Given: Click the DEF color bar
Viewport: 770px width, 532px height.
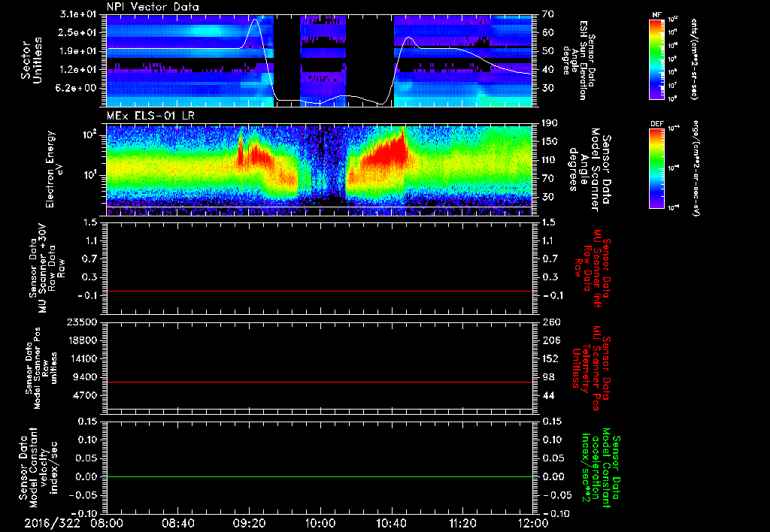Looking at the screenshot, I should point(656,168).
